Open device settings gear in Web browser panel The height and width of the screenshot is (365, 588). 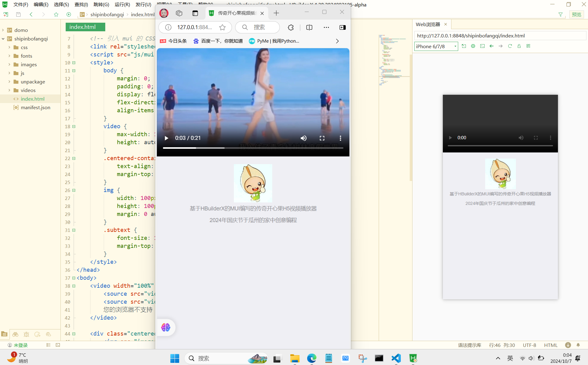click(x=473, y=46)
